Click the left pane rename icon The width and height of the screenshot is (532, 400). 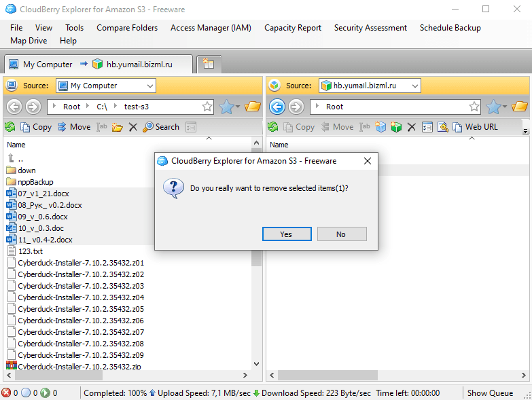point(102,127)
